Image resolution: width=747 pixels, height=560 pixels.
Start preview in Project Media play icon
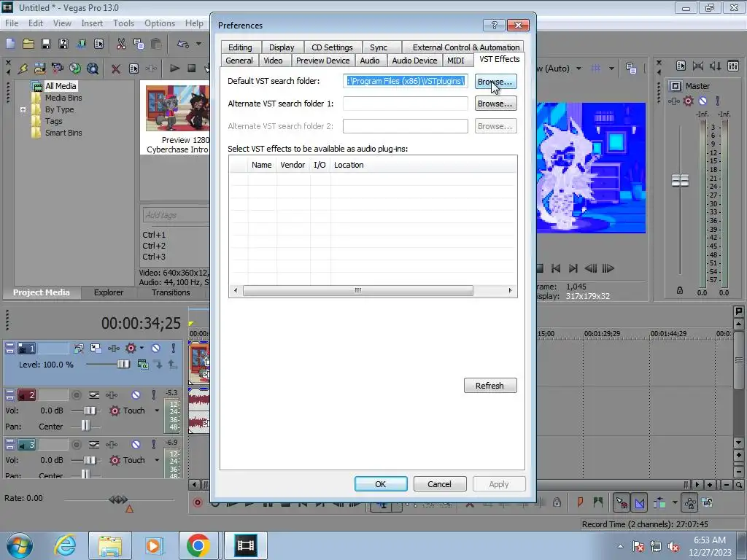(174, 69)
